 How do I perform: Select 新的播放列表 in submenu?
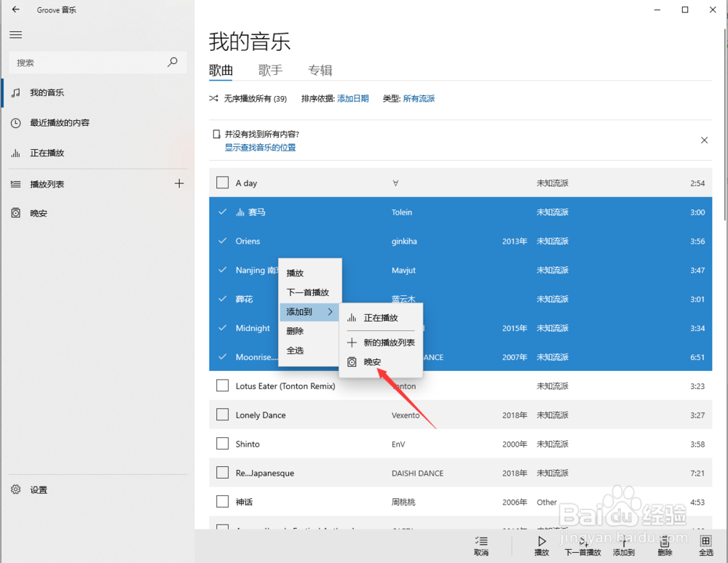[381, 343]
